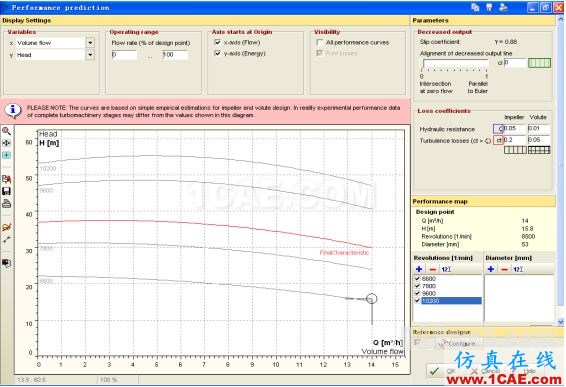This screenshot has width=566, height=387.
Task: Toggle x-axis (Flow) starts at origin
Action: [x=218, y=42]
